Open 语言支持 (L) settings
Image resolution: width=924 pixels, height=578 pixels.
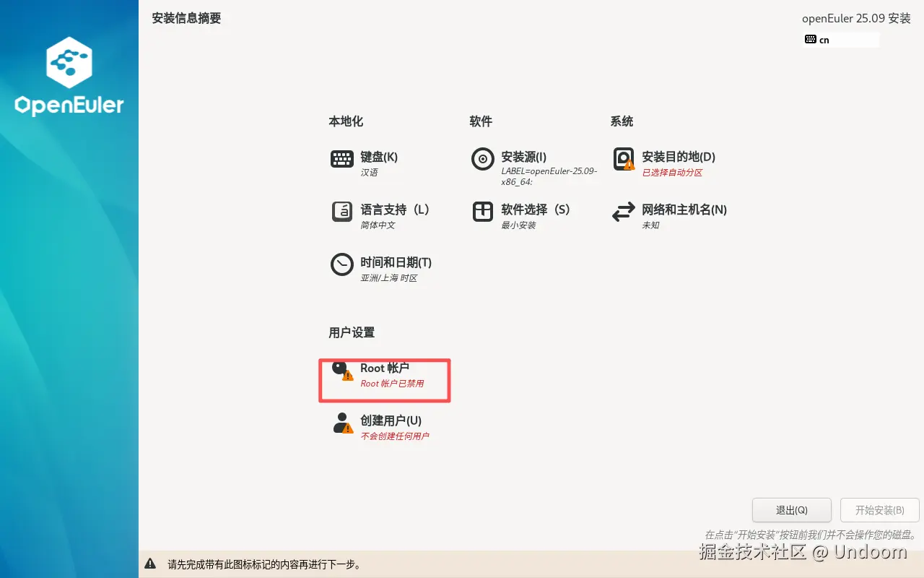tap(395, 210)
